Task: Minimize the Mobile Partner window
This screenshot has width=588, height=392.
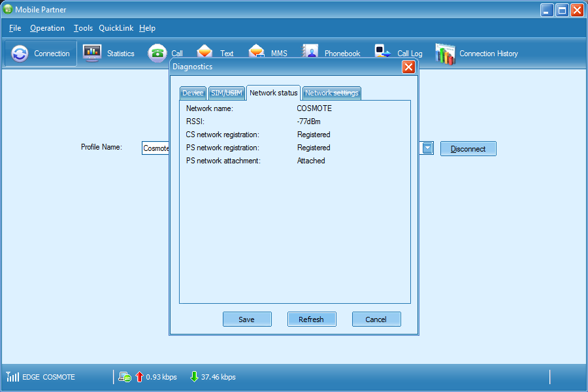Action: pyautogui.click(x=547, y=10)
